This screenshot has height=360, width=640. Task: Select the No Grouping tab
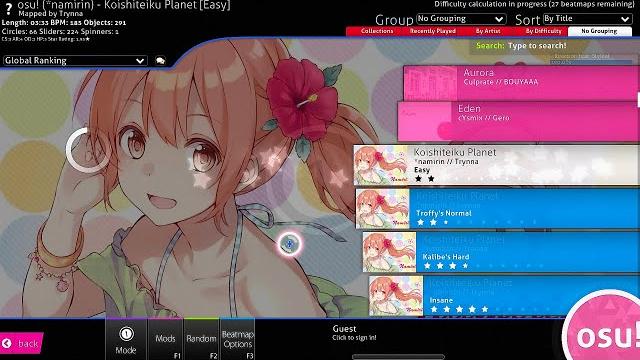point(599,31)
